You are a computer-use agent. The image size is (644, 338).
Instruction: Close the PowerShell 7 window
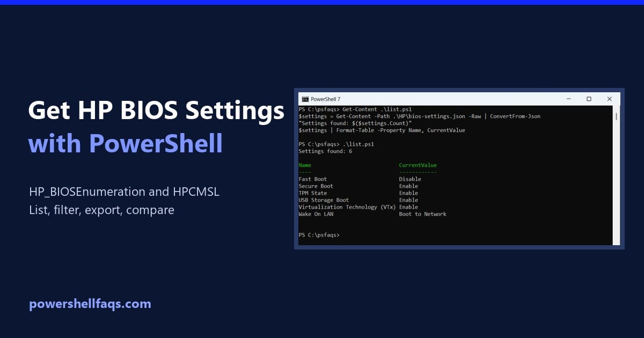[610, 99]
